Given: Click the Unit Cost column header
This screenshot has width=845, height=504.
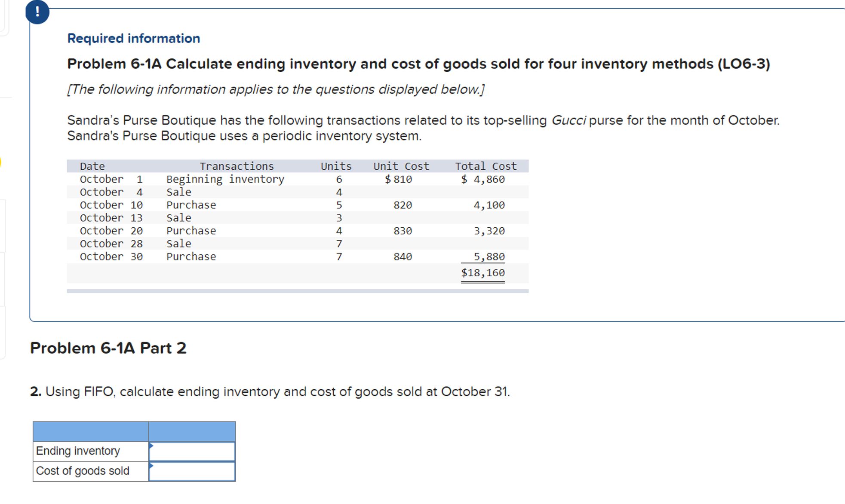Looking at the screenshot, I should pyautogui.click(x=400, y=166).
